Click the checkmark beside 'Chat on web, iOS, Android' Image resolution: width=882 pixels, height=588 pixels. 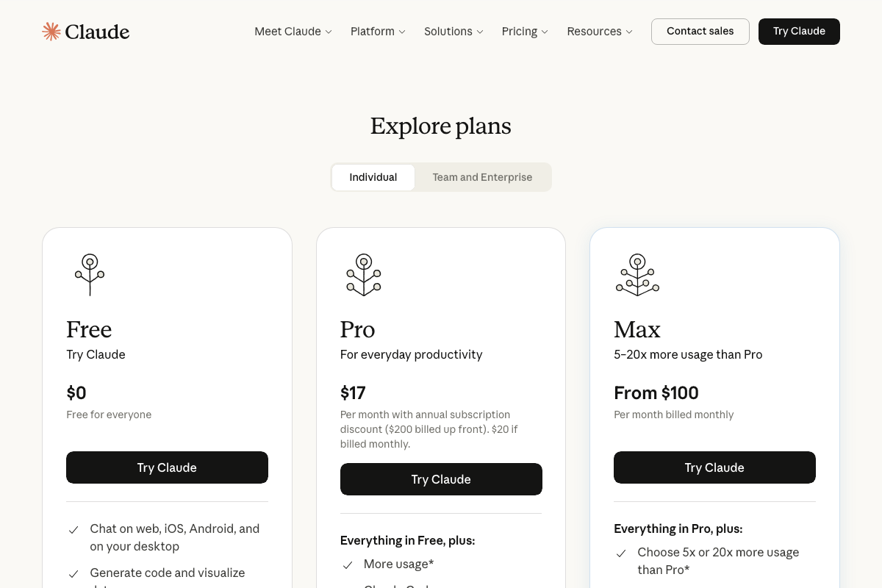click(73, 528)
